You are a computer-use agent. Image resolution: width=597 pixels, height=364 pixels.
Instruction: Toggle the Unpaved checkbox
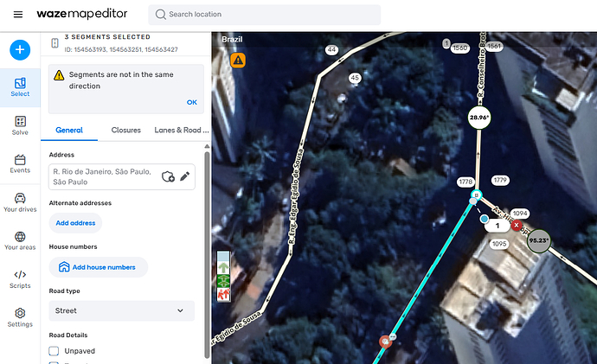[54, 351]
